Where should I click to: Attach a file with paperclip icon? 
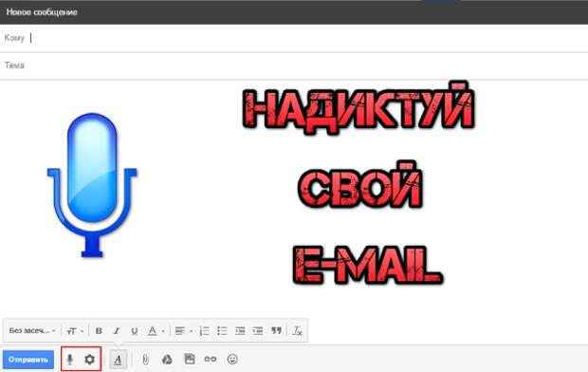point(145,360)
